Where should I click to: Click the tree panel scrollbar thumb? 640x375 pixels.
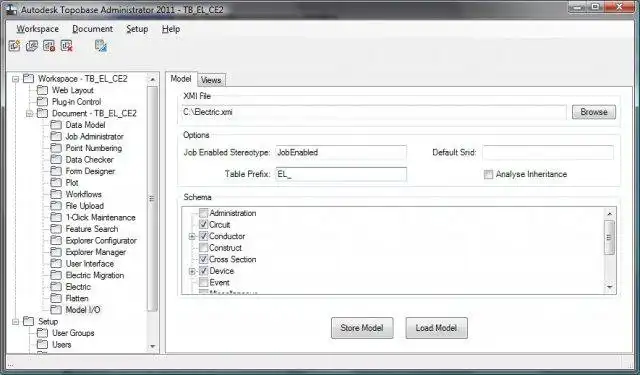click(x=153, y=199)
